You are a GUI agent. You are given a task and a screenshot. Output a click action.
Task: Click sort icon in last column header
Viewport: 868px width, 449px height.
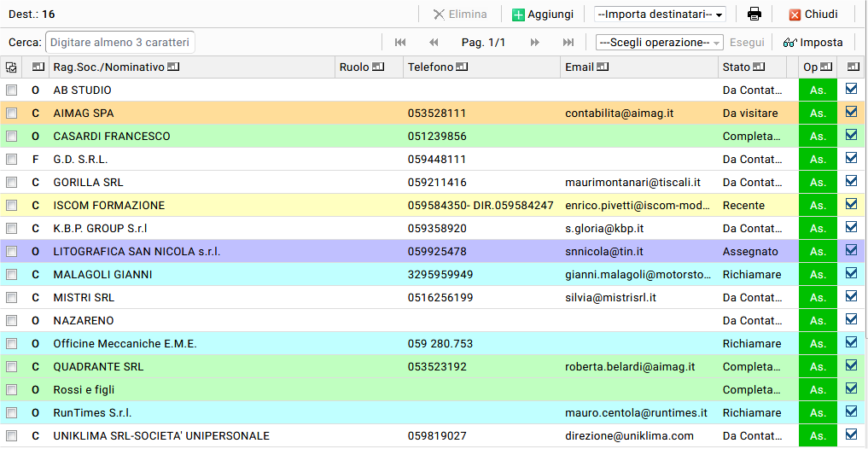(853, 67)
